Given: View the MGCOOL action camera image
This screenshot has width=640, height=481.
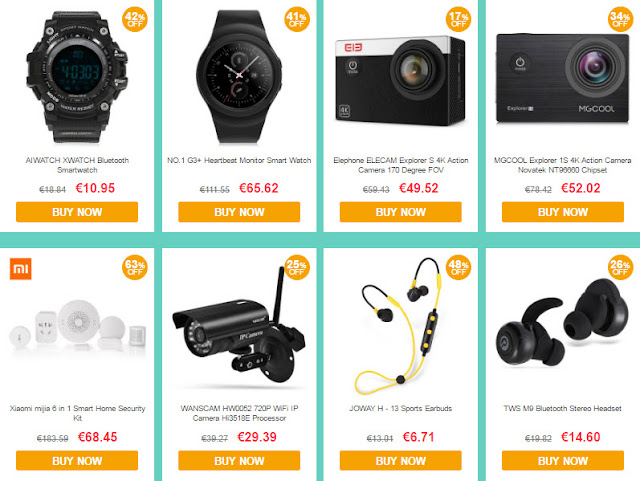Looking at the screenshot, I should point(562,78).
